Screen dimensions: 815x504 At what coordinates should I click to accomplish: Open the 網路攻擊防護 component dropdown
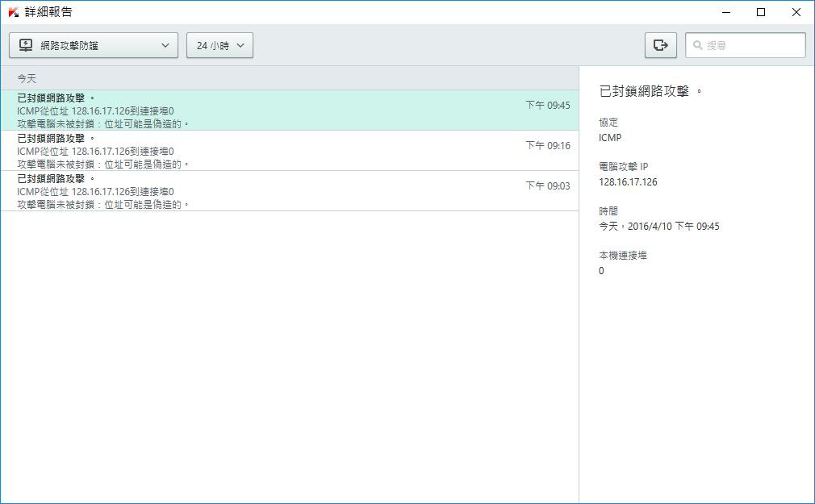pyautogui.click(x=94, y=45)
